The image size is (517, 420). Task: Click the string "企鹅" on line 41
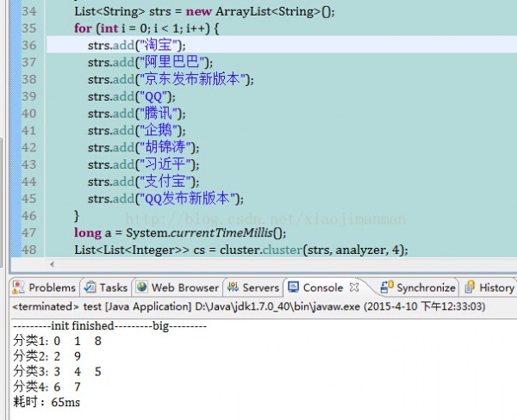pyautogui.click(x=159, y=131)
